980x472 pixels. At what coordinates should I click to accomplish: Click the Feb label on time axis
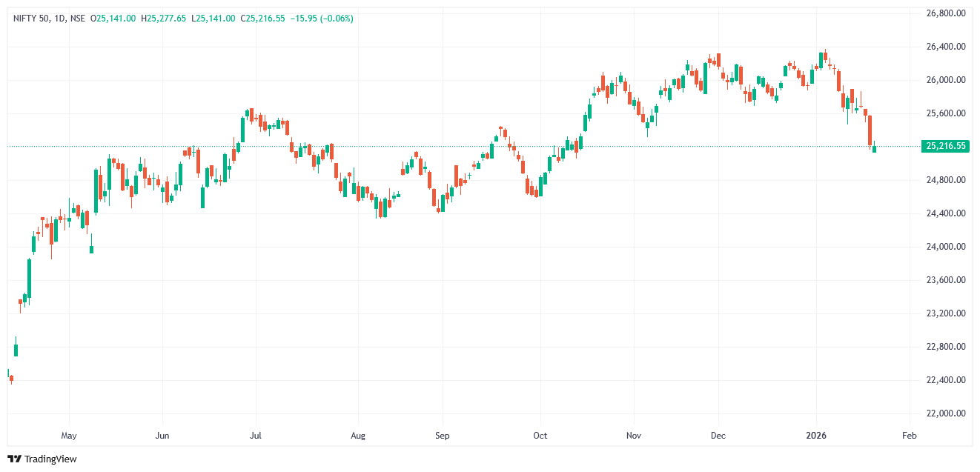pos(909,436)
